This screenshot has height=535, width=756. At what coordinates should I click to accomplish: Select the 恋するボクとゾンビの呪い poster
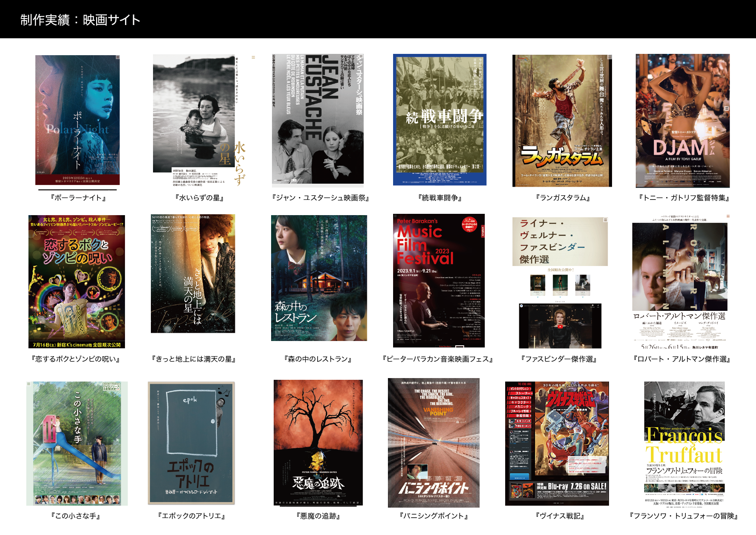(x=77, y=281)
